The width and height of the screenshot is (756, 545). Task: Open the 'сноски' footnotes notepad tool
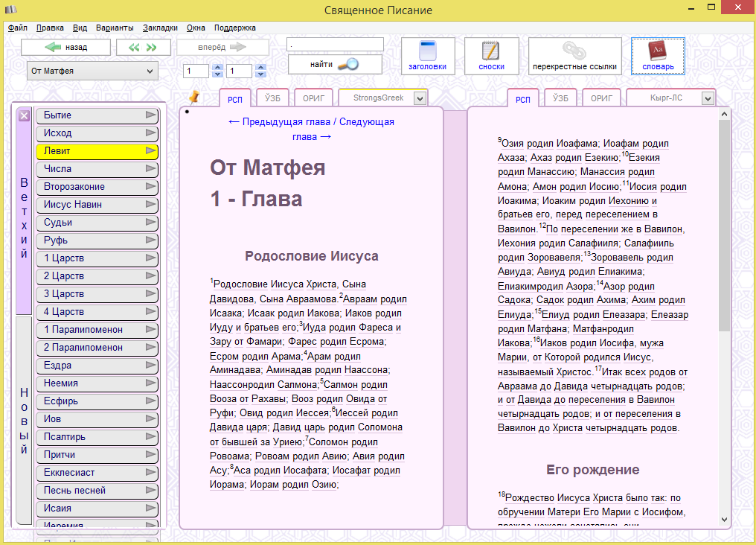(x=491, y=56)
